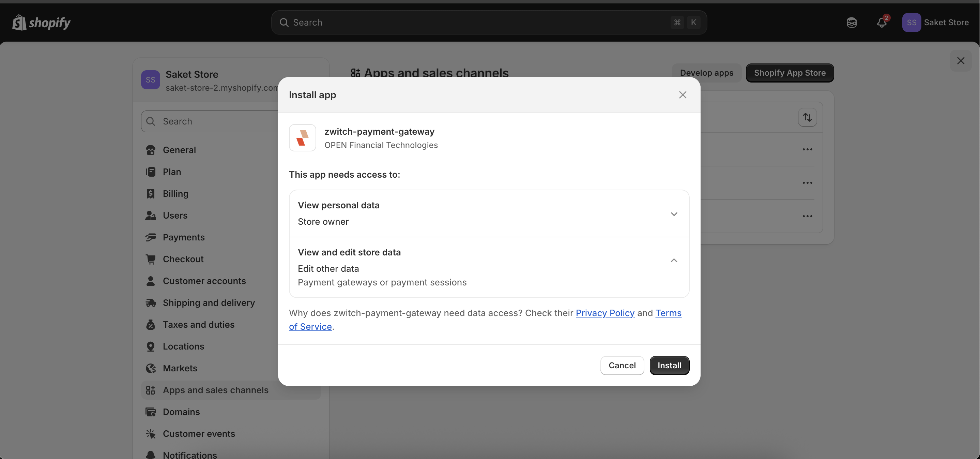Screen dimensions: 980x459
Task: Select Customer events in the sidebar
Action: (199, 433)
